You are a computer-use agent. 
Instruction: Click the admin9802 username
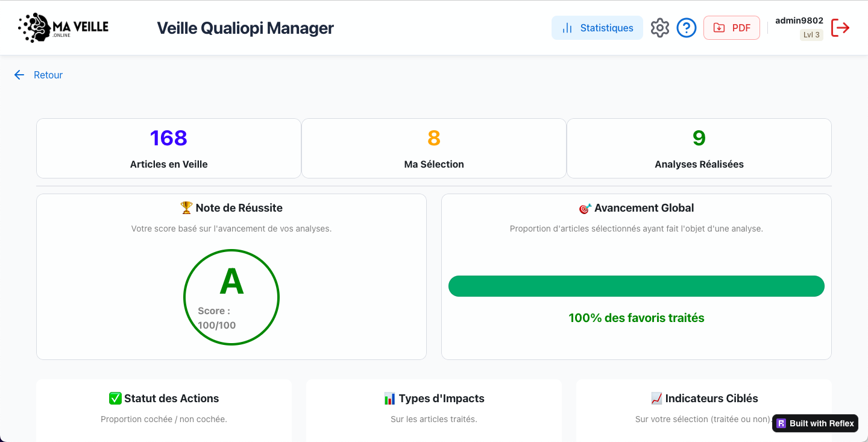click(799, 21)
